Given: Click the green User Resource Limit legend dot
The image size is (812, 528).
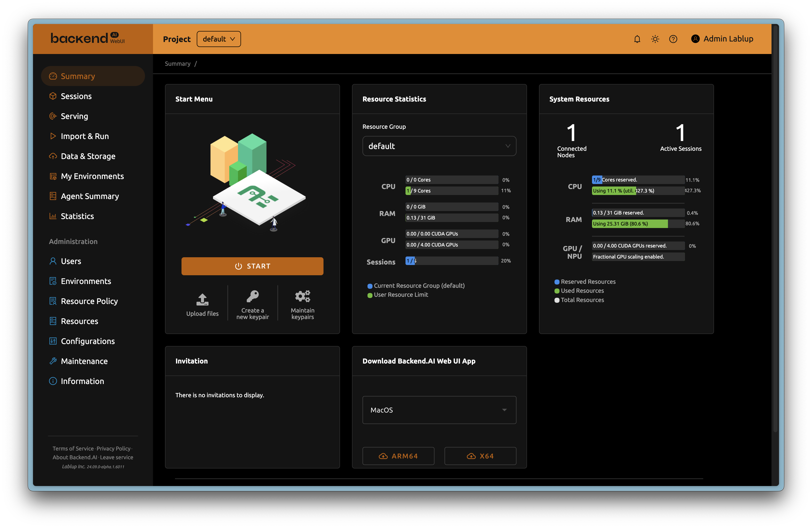Looking at the screenshot, I should (370, 295).
